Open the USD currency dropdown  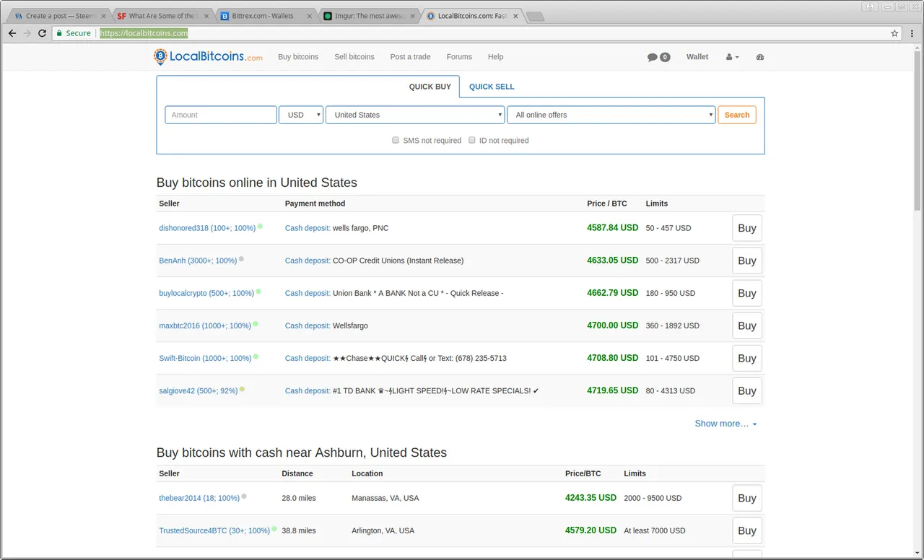pos(301,115)
